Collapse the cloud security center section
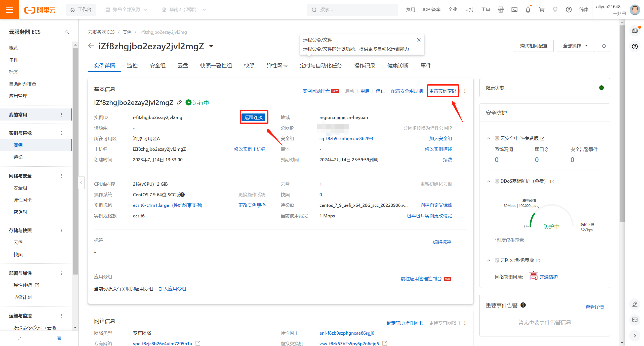The height and width of the screenshot is (346, 644). pos(489,138)
